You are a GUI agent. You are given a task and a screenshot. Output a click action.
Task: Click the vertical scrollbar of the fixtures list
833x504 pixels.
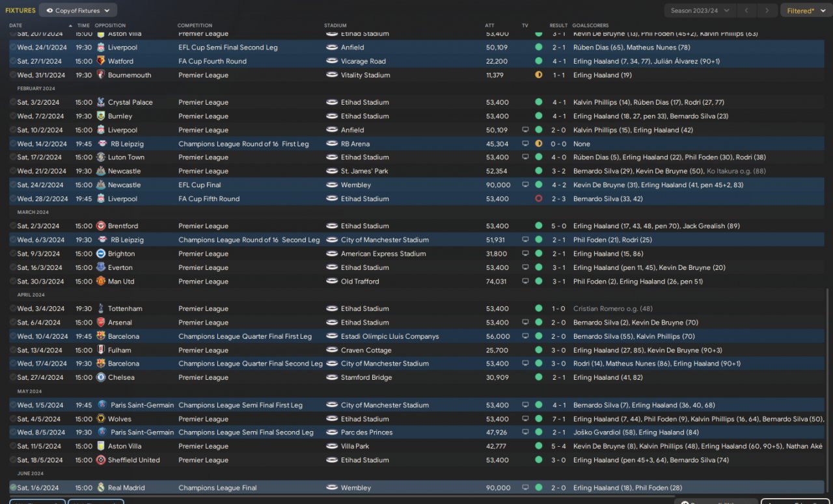click(x=828, y=391)
